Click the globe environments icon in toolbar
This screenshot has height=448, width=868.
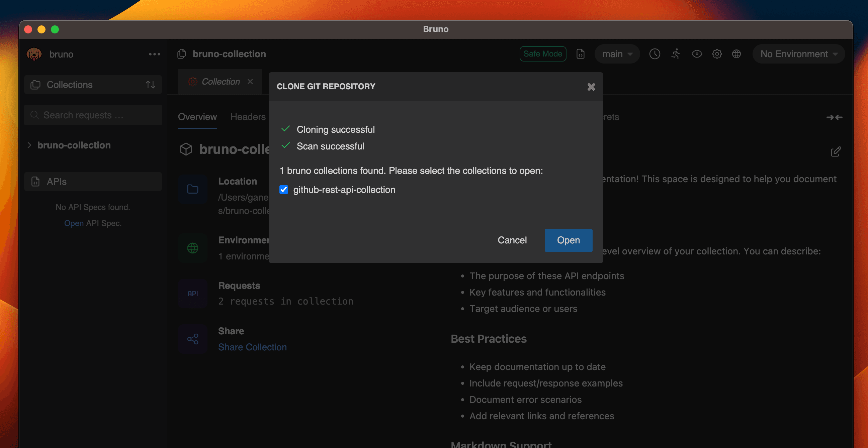(x=736, y=54)
